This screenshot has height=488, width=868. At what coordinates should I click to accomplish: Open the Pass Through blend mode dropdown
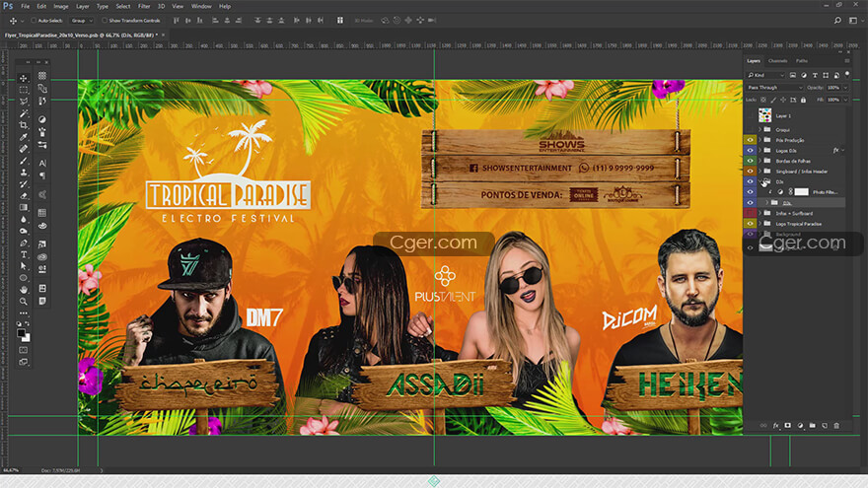[x=774, y=88]
